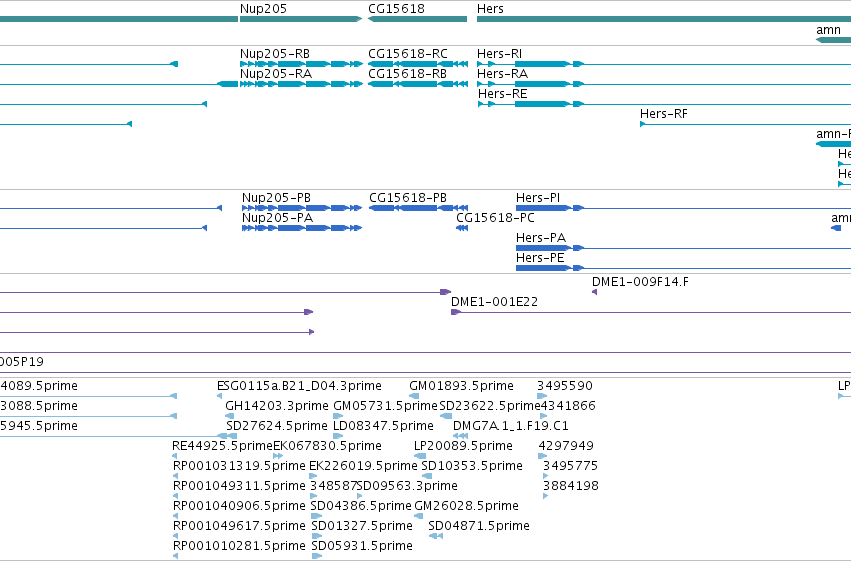Click EST SD09563.3prime
The width and height of the screenshot is (851, 561).
coord(407,486)
